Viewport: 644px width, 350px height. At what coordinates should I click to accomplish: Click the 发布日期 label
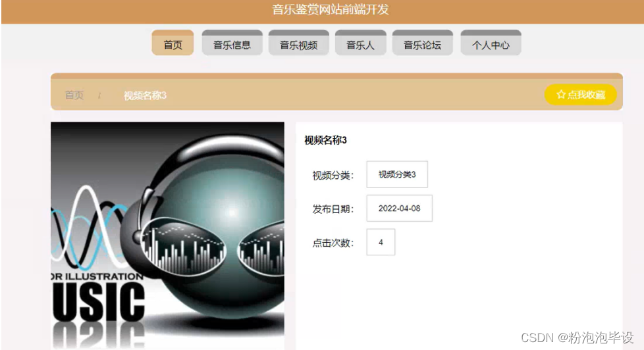pyautogui.click(x=333, y=209)
